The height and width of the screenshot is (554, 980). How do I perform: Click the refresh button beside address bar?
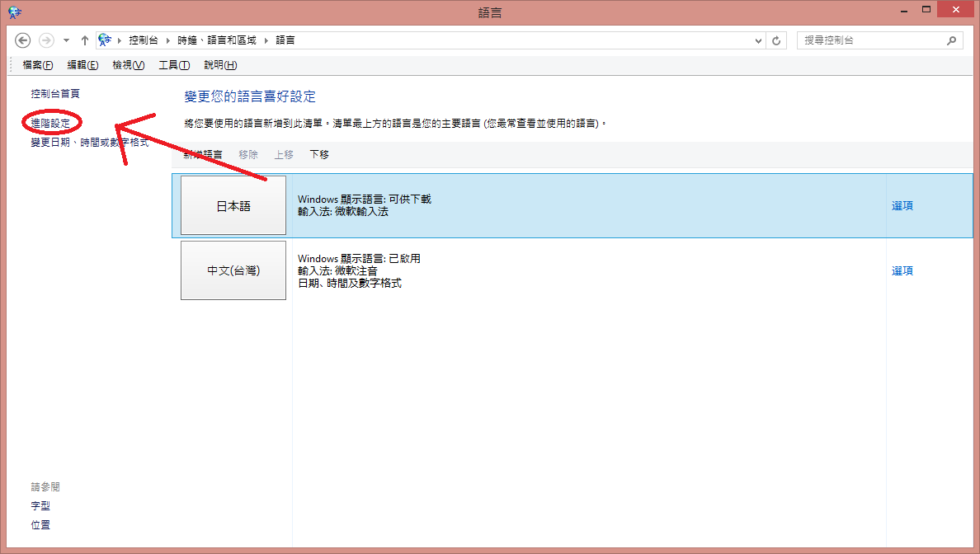(x=776, y=40)
